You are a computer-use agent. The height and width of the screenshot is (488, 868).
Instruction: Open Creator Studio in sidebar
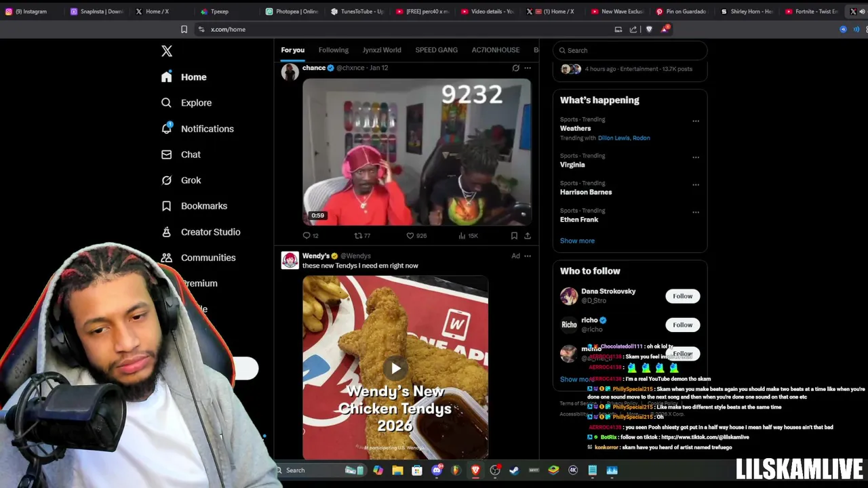point(201,232)
